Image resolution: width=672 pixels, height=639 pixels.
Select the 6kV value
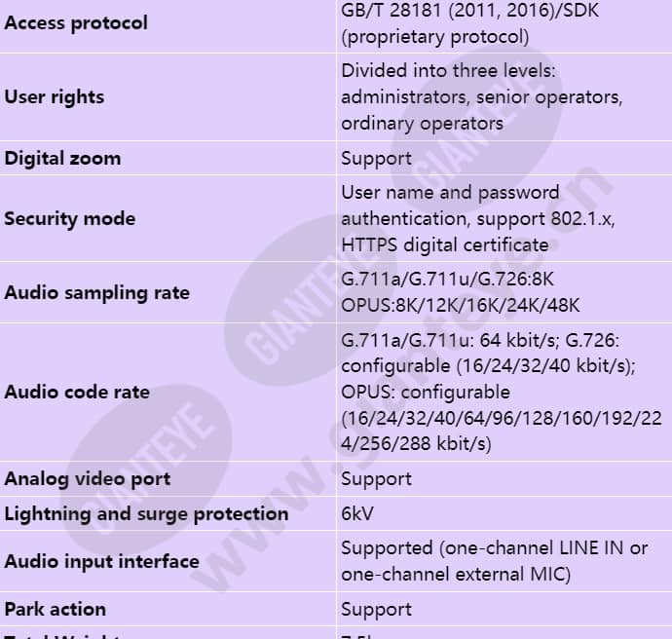pos(357,514)
